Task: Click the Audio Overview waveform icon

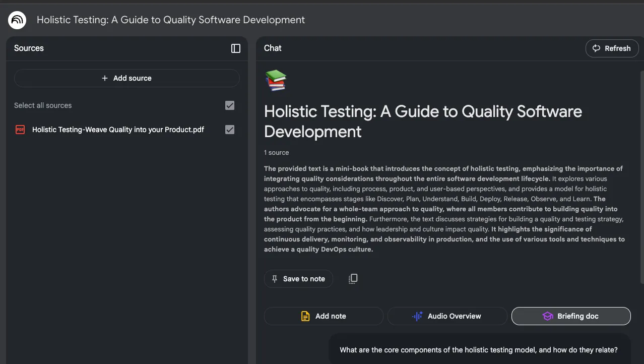Action: pos(417,316)
